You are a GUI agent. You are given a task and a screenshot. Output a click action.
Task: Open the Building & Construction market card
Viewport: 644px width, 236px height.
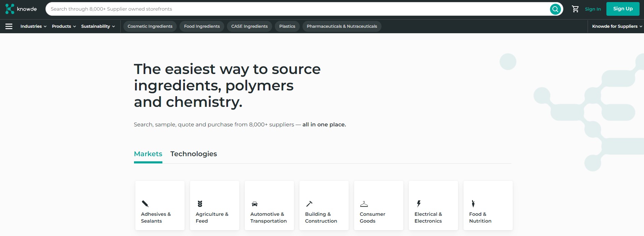coord(324,206)
